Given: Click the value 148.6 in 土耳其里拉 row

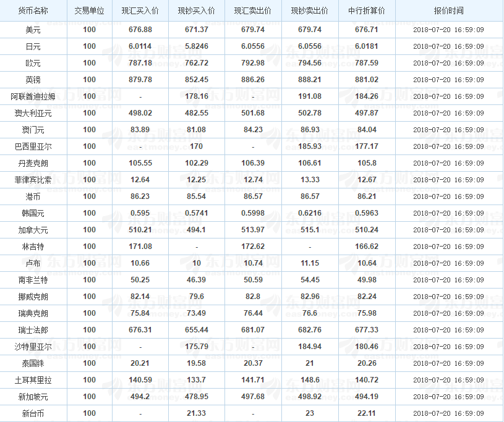Looking at the screenshot, I should (x=310, y=380).
